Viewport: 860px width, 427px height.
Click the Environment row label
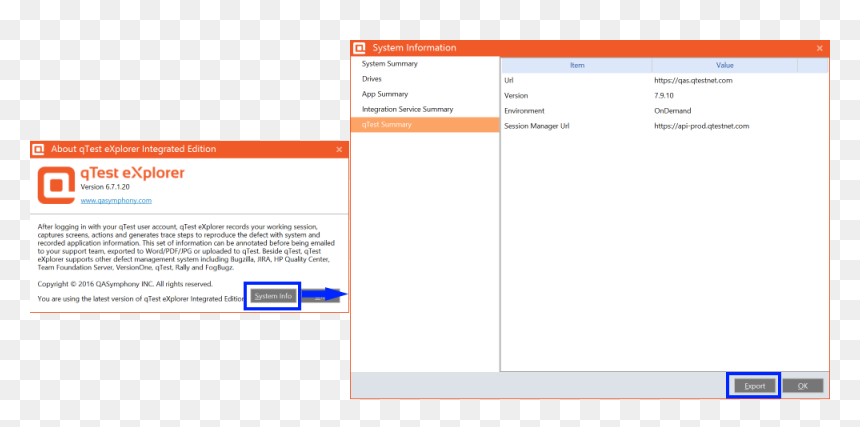pyautogui.click(x=524, y=111)
